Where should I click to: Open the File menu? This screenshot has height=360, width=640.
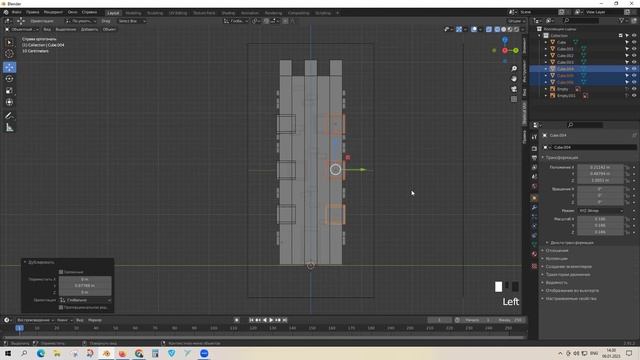pyautogui.click(x=16, y=12)
